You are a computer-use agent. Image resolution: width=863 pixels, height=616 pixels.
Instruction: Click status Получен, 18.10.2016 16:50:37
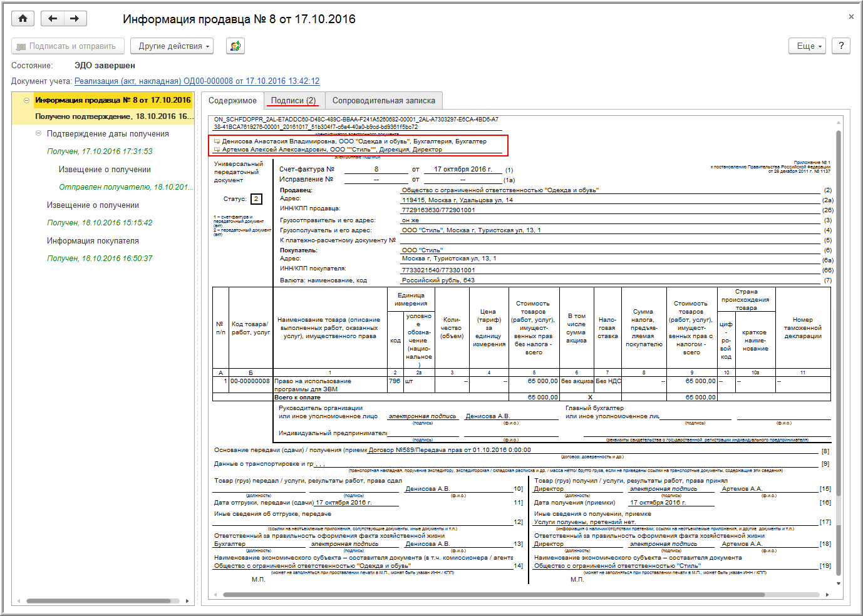[x=100, y=259]
